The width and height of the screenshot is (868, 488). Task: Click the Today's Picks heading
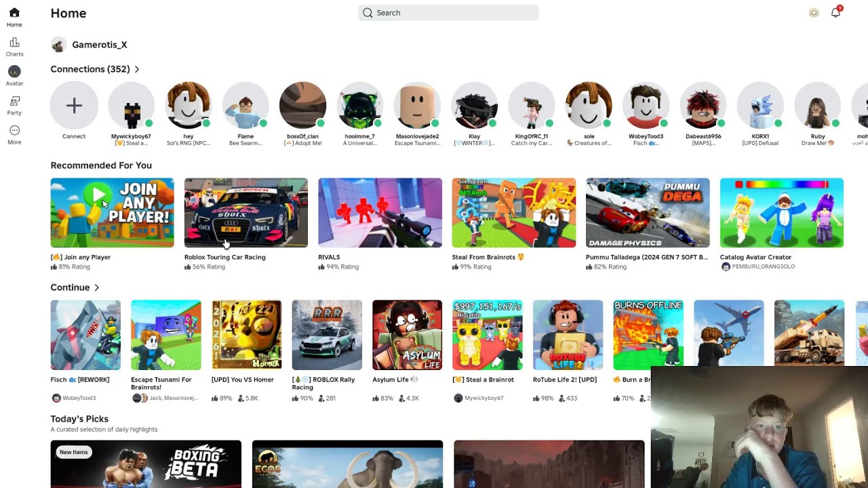[x=79, y=419]
